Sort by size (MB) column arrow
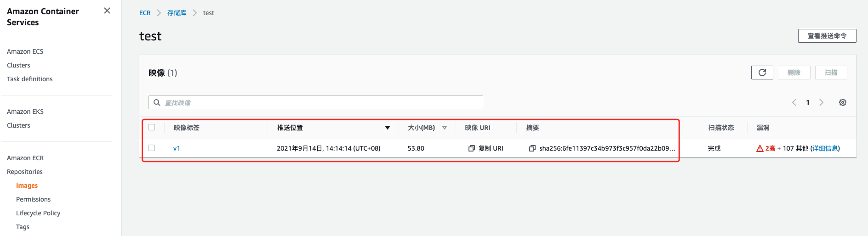The image size is (868, 236). coord(445,128)
